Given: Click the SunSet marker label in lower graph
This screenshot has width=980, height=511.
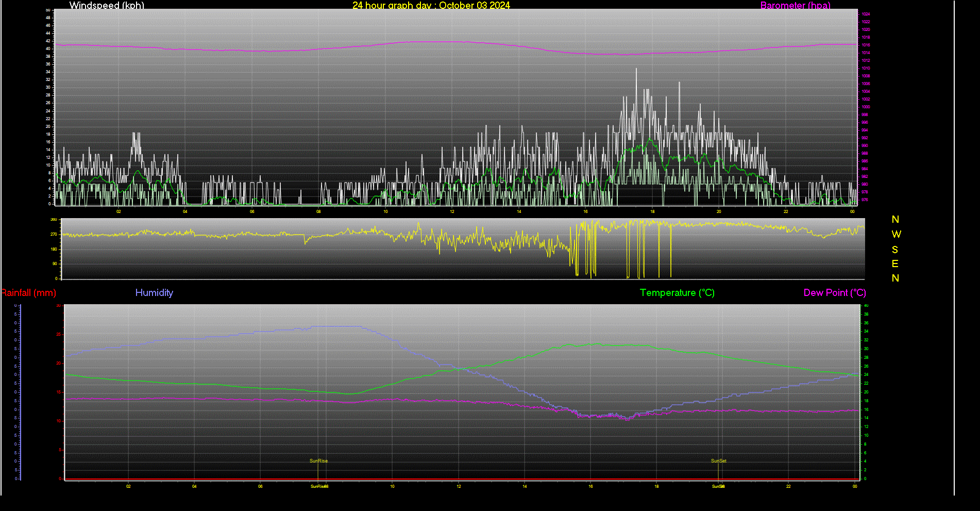Looking at the screenshot, I should [x=719, y=460].
